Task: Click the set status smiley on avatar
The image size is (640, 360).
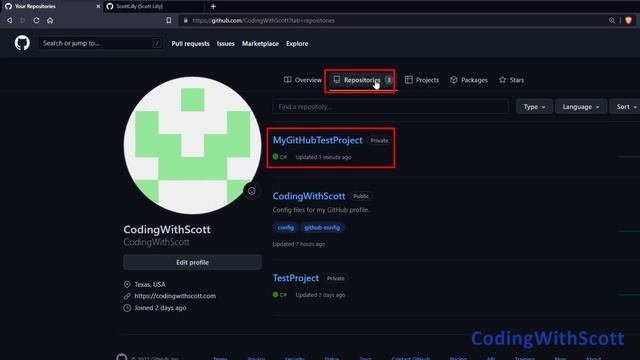Action: tap(252, 191)
